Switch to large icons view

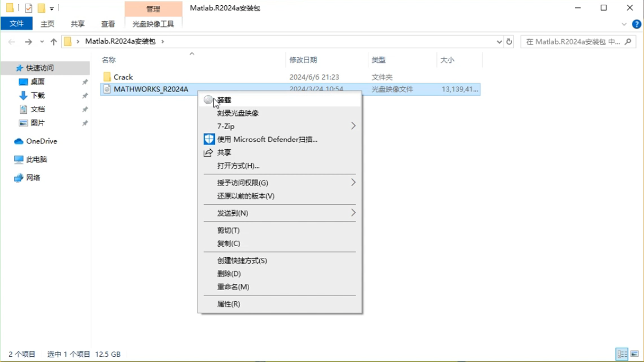click(634, 354)
